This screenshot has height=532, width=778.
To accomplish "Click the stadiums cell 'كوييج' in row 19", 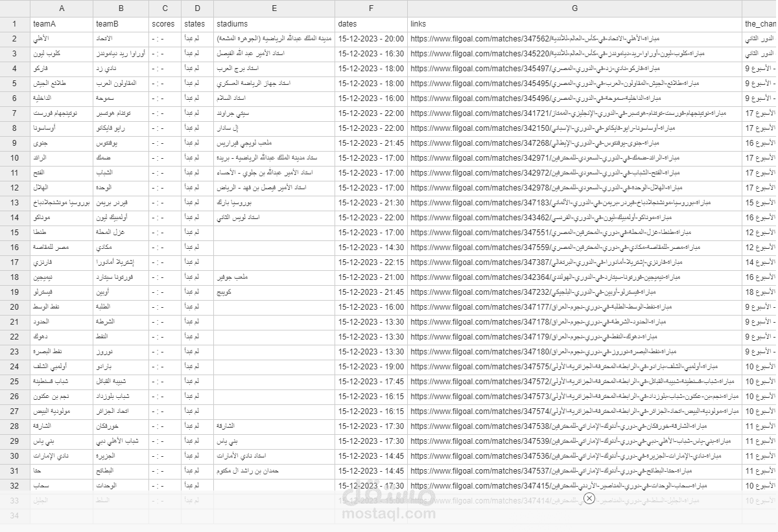I will (274, 292).
